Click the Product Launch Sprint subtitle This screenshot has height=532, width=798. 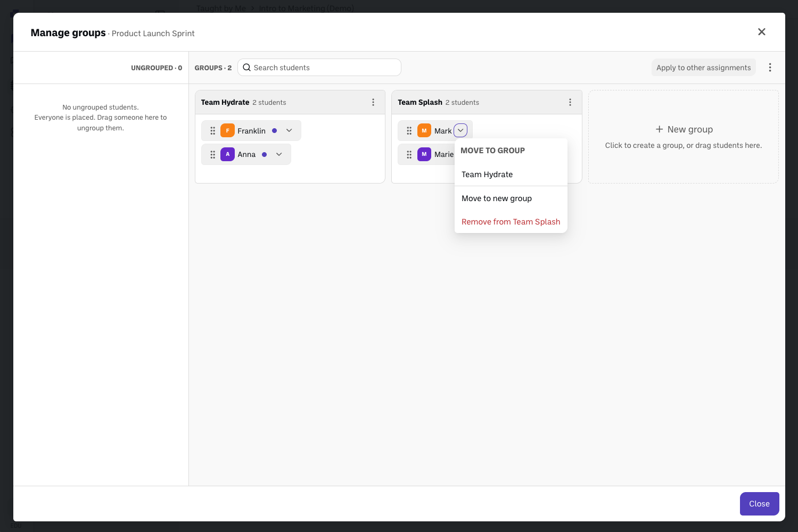pyautogui.click(x=153, y=34)
